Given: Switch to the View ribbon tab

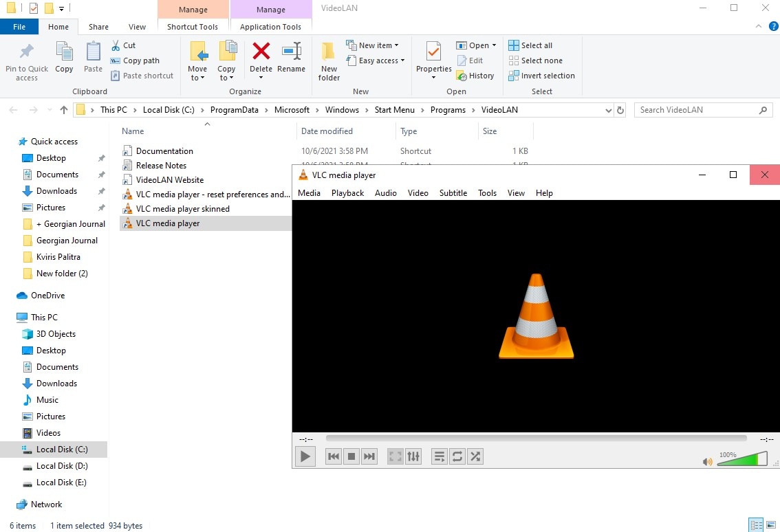Looking at the screenshot, I should tap(138, 27).
